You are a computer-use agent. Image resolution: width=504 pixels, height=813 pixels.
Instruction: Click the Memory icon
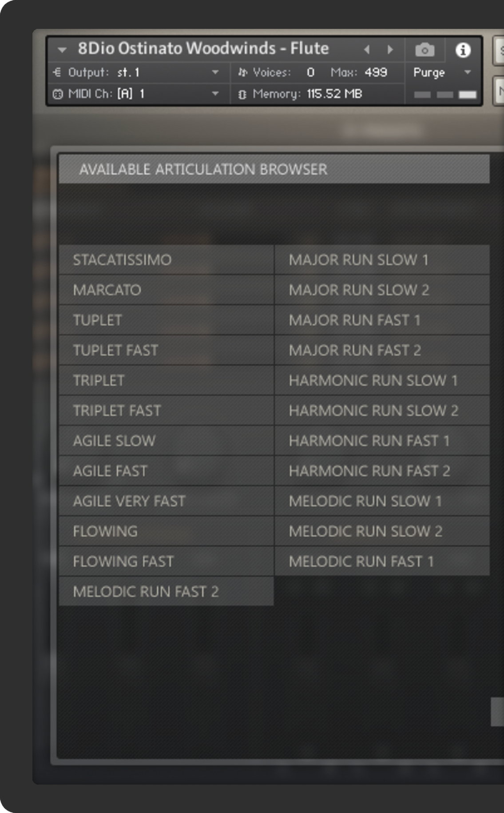[x=242, y=94]
